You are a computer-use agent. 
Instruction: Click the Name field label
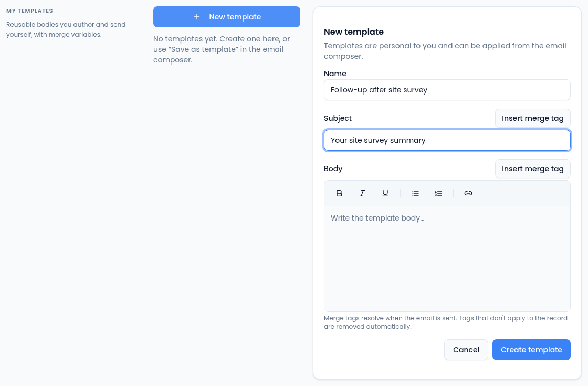tap(335, 74)
